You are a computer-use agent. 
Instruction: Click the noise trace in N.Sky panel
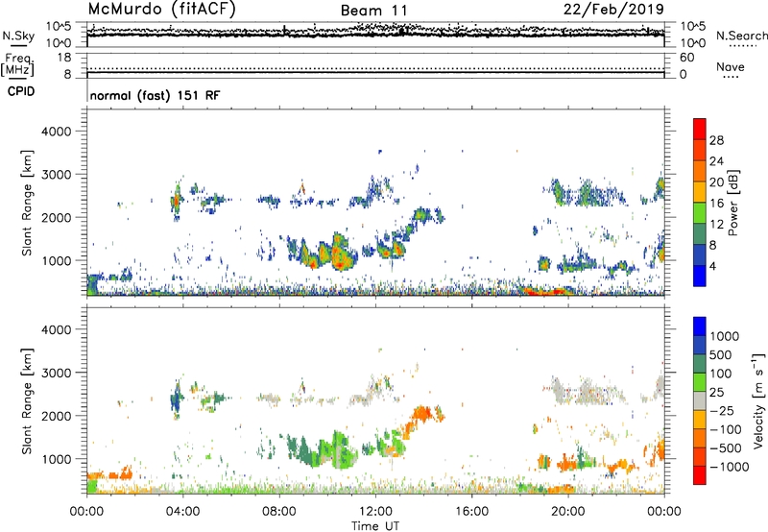pos(375,35)
